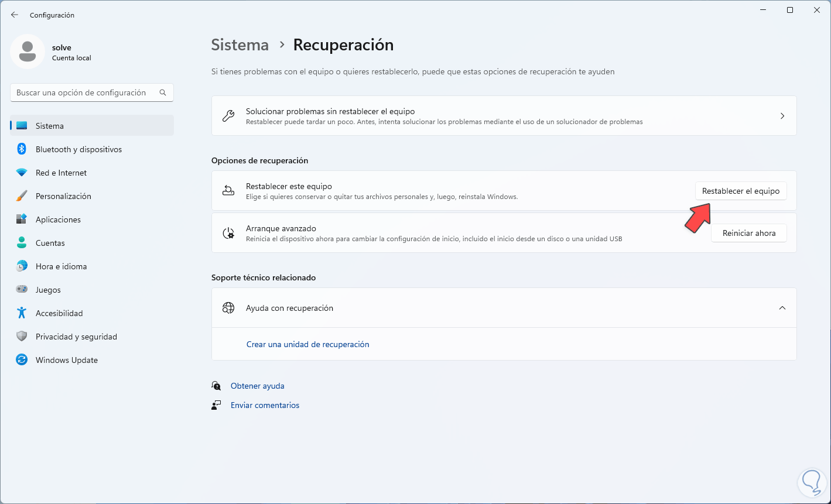Click the Hora e idioma clock icon
Viewport: 831px width, 504px height.
point(22,266)
